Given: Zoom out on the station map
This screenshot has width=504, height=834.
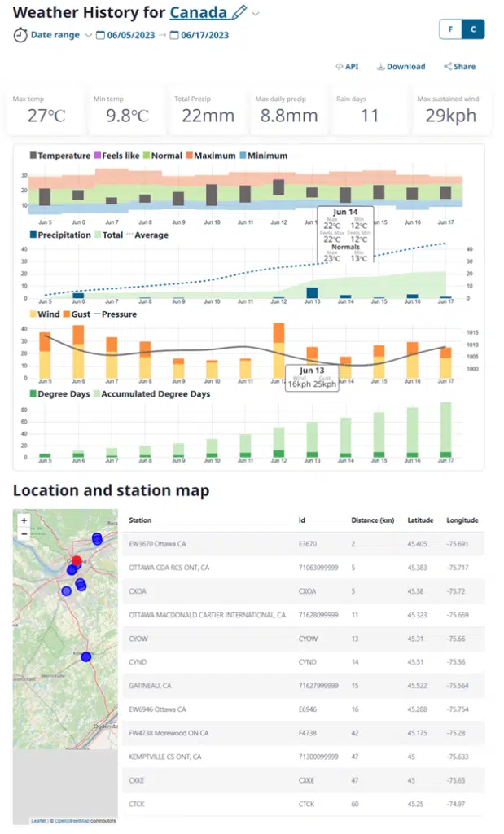Looking at the screenshot, I should 24,533.
